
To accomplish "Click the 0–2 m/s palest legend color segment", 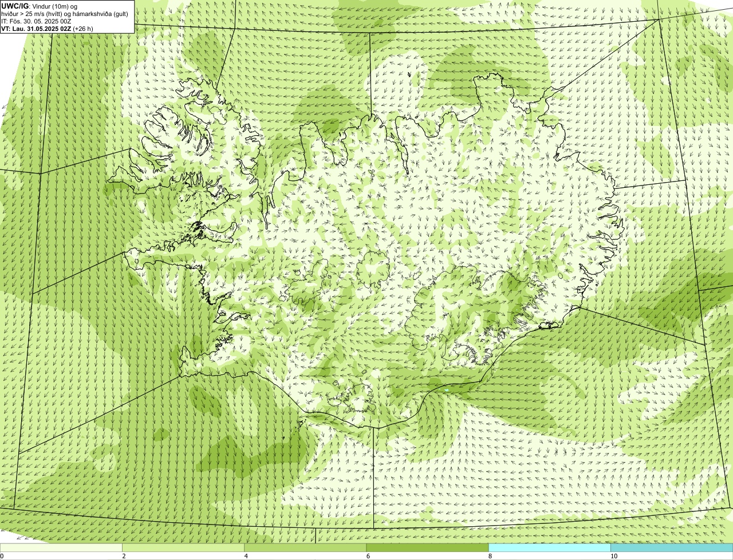I will pyautogui.click(x=61, y=548).
